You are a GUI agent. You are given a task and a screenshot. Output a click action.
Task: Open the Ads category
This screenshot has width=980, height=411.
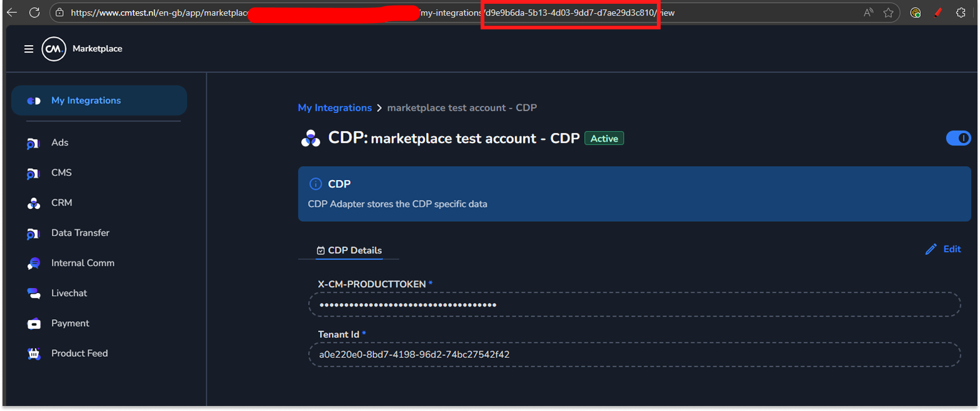[x=60, y=142]
